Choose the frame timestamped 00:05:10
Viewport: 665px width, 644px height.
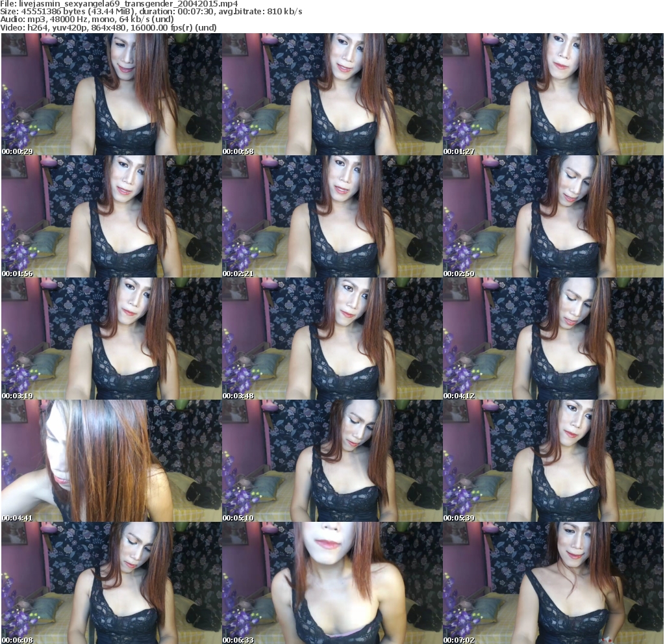coord(332,461)
